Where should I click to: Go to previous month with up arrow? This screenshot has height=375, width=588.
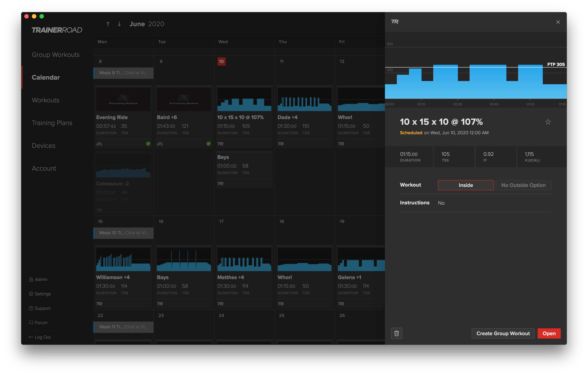click(x=108, y=24)
